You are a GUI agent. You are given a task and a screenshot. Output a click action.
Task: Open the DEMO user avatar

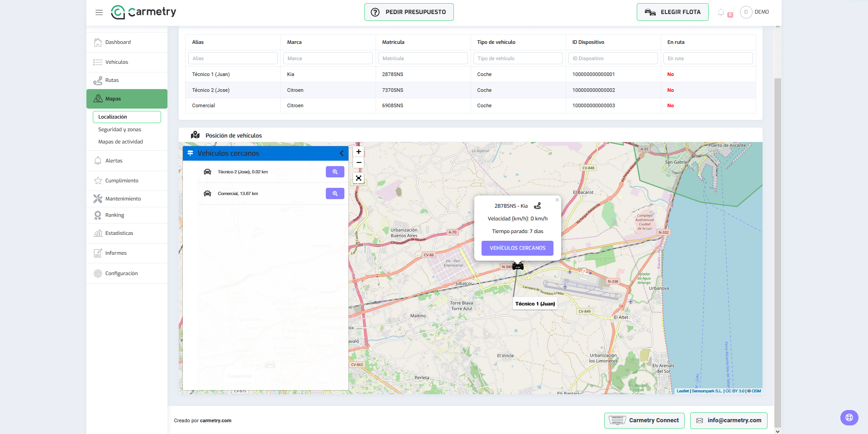[746, 12]
